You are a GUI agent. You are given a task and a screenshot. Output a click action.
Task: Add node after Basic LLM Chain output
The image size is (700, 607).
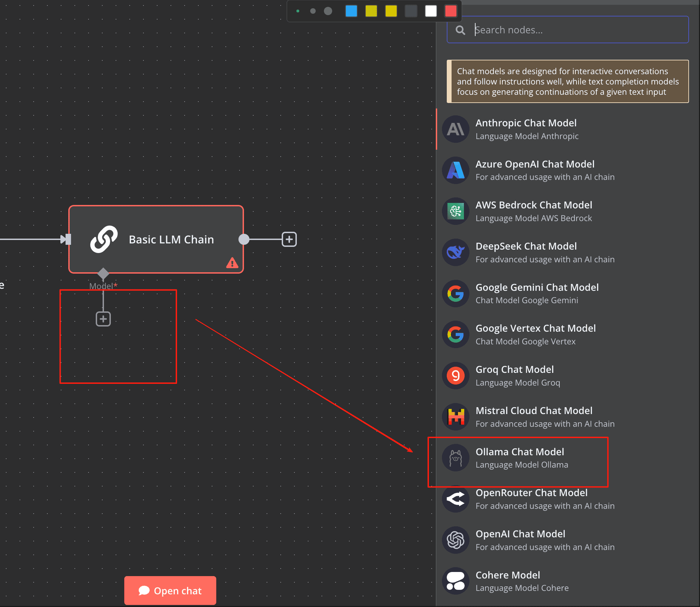click(x=289, y=239)
